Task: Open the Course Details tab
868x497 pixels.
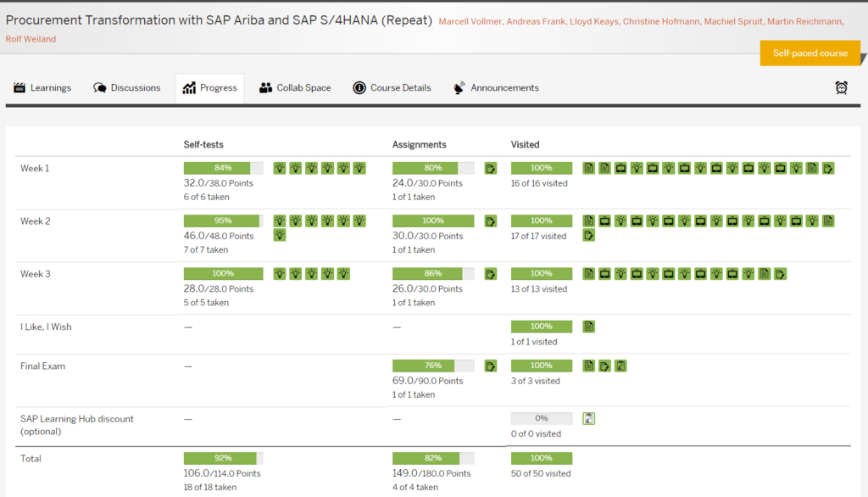Action: [392, 87]
